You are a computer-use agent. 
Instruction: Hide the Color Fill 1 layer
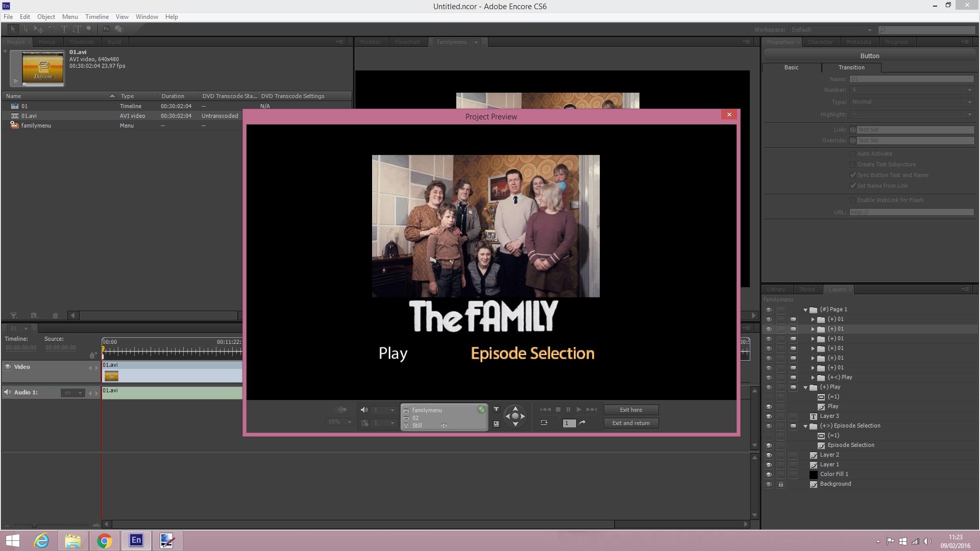tap(769, 474)
